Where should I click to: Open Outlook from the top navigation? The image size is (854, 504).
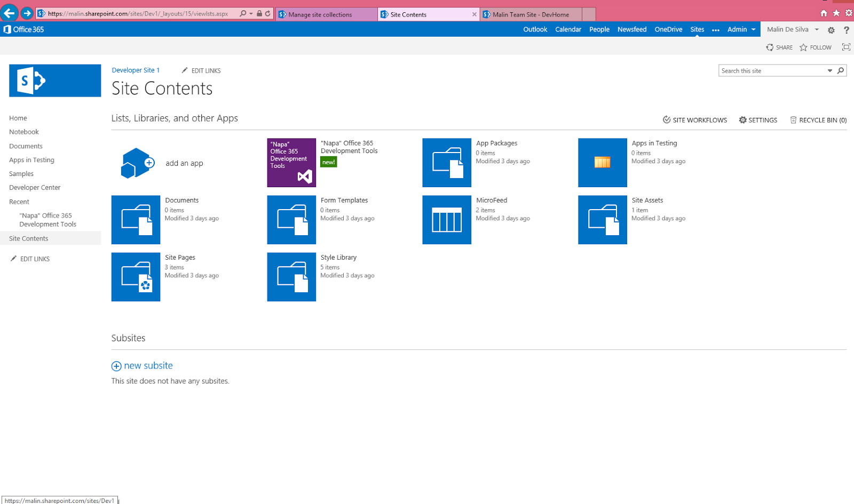(535, 29)
